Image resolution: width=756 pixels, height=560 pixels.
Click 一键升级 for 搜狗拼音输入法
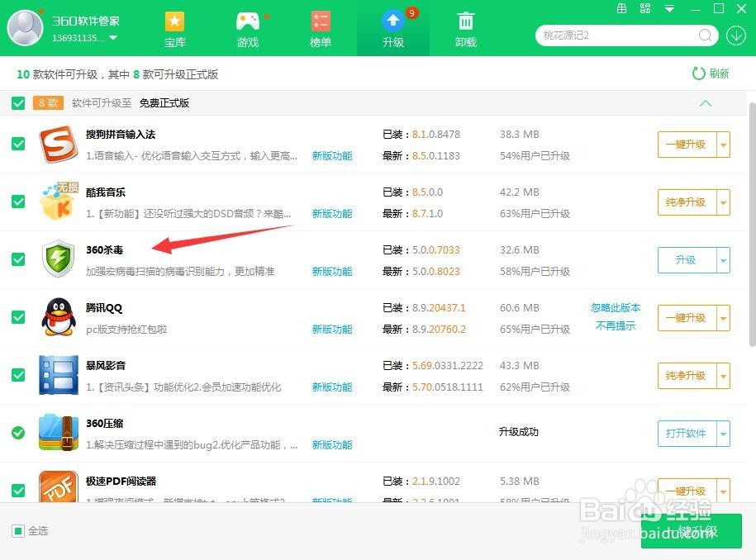[687, 144]
